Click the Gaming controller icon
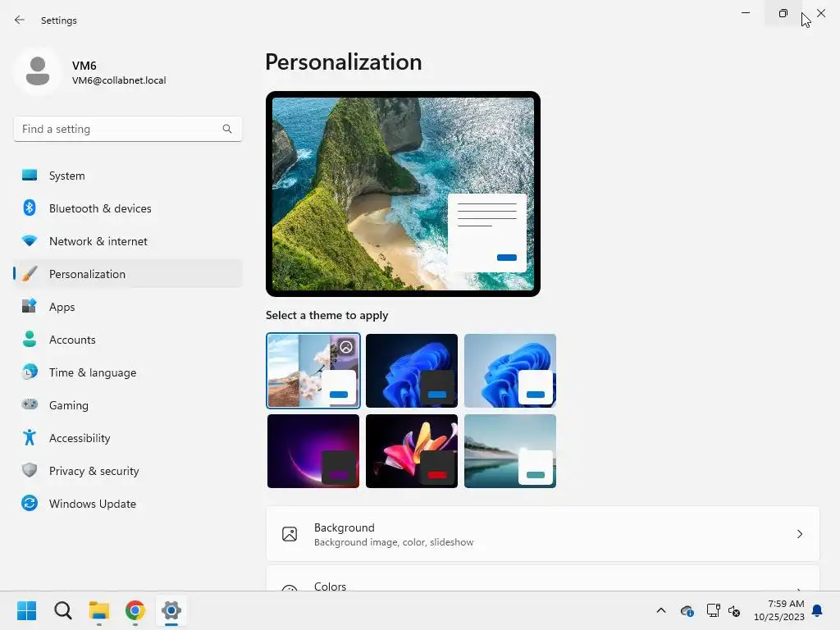This screenshot has width=840, height=630. [x=30, y=404]
